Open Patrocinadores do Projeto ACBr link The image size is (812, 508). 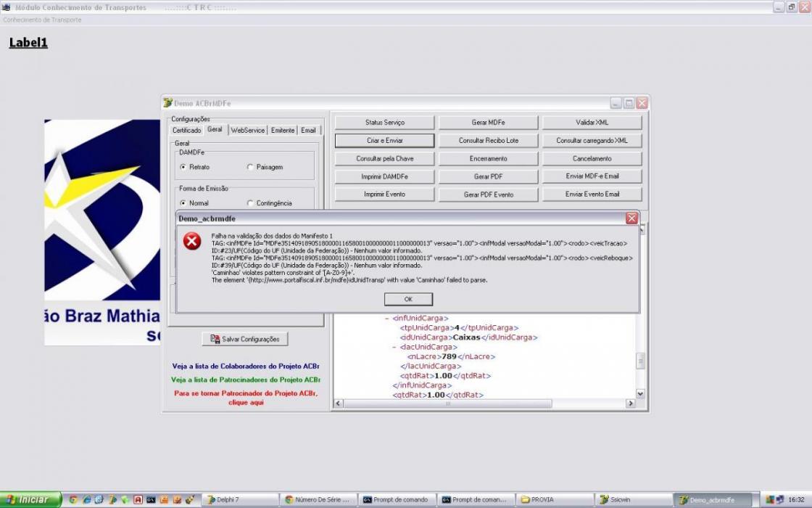click(x=246, y=380)
